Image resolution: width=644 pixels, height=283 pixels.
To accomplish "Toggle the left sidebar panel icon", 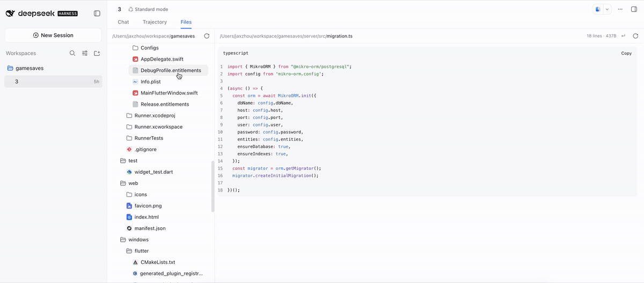I will click(97, 13).
